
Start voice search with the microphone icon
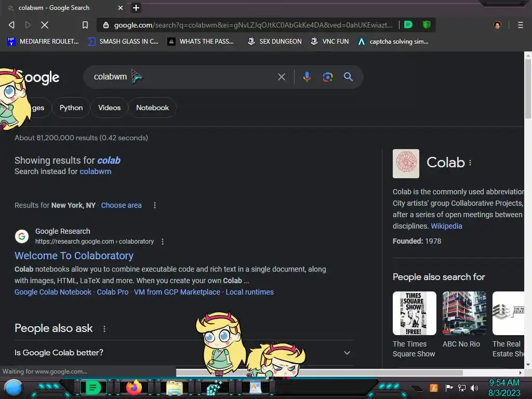(307, 77)
